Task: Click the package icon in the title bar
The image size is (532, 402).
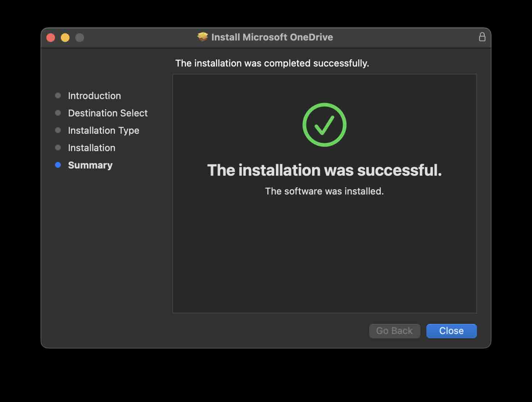Action: coord(202,37)
